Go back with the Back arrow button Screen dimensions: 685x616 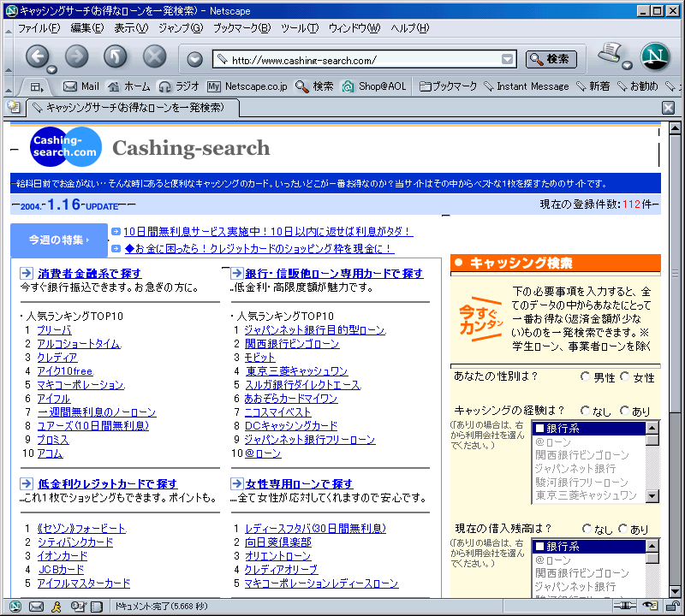coord(37,56)
